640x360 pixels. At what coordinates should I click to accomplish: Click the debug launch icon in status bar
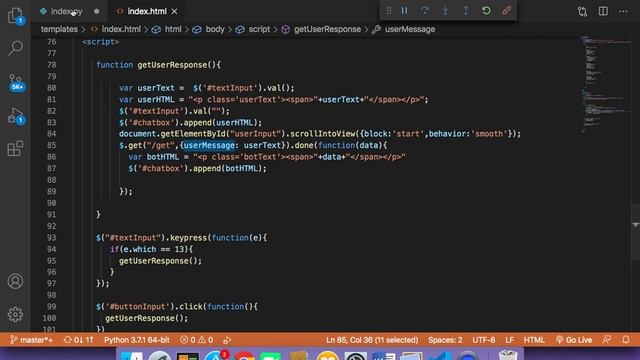tap(227, 340)
